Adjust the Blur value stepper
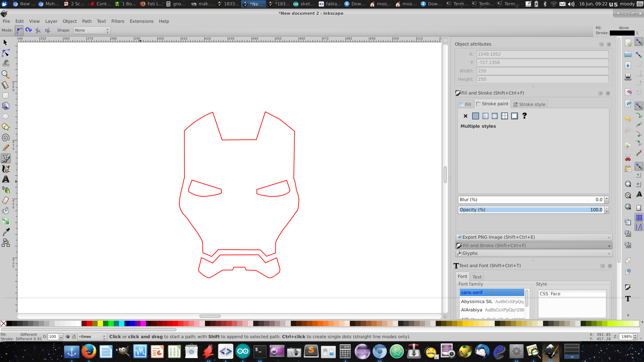This screenshot has height=362, width=644. pyautogui.click(x=606, y=200)
